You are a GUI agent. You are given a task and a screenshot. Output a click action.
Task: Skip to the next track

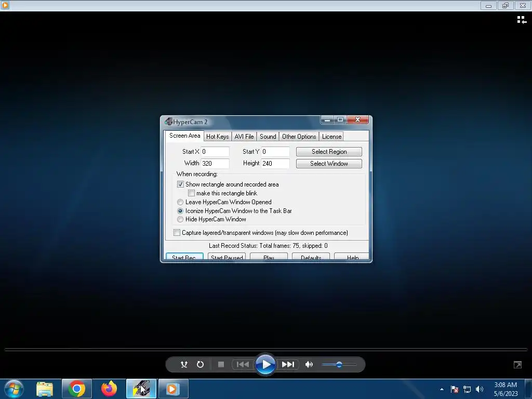click(x=288, y=364)
